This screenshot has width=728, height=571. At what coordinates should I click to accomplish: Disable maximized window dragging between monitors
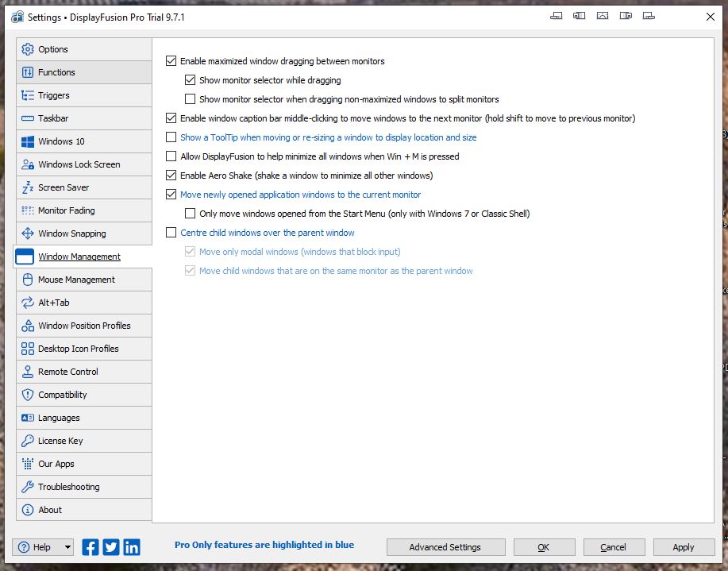(x=171, y=61)
